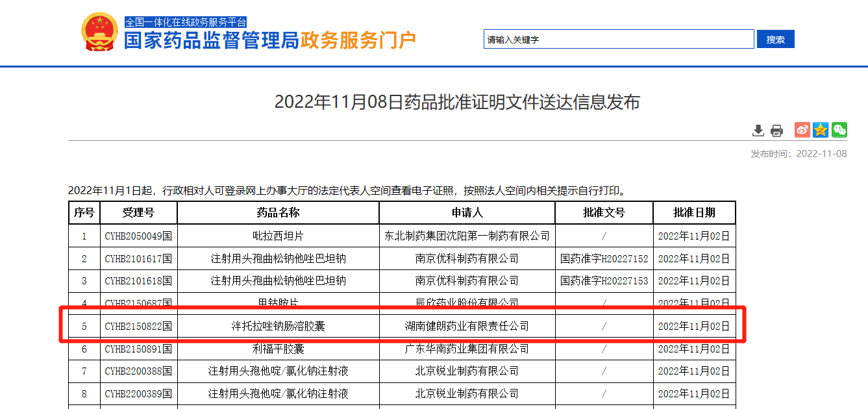Click applicant 北京锐业制药有限公司 in row CYHB2200388国
Viewport: 868px width, 409px height.
[467, 371]
